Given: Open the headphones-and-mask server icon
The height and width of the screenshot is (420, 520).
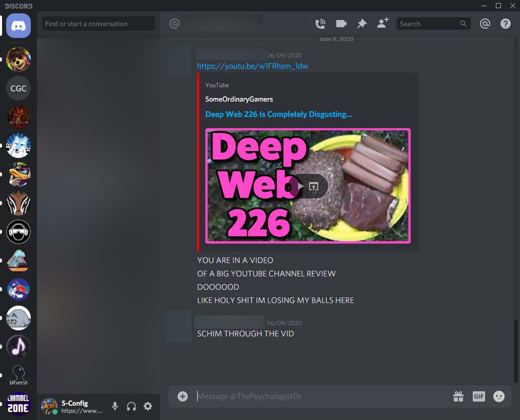Looking at the screenshot, I should [x=18, y=231].
